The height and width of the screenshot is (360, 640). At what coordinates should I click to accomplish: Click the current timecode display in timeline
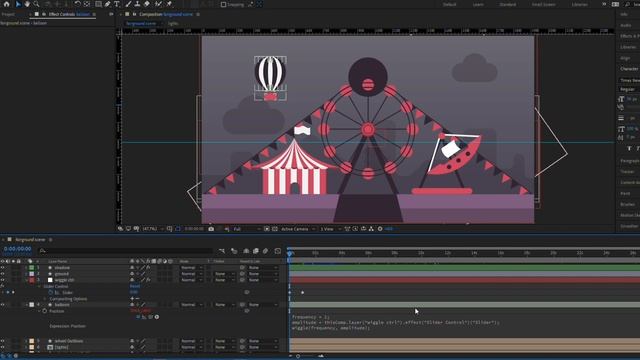18,249
